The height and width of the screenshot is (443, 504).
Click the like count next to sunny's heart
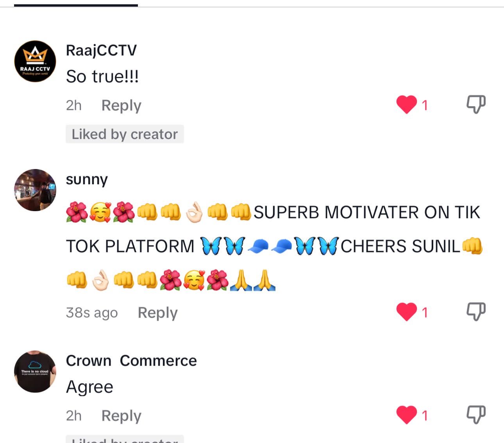point(425,312)
